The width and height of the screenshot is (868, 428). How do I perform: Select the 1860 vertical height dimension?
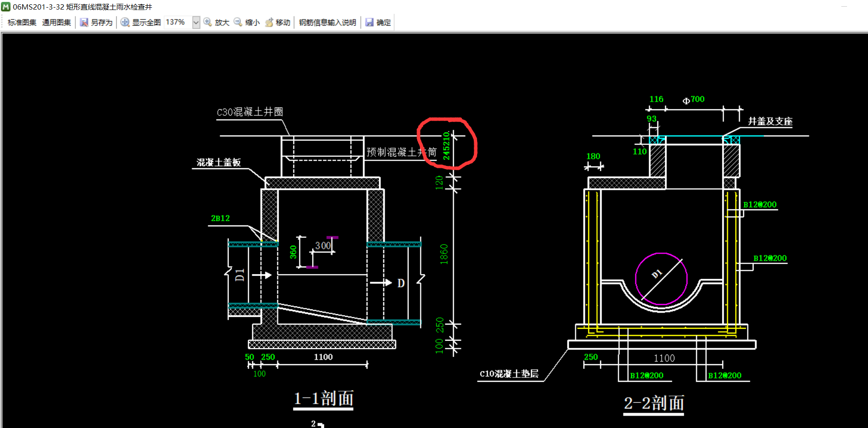click(x=444, y=254)
